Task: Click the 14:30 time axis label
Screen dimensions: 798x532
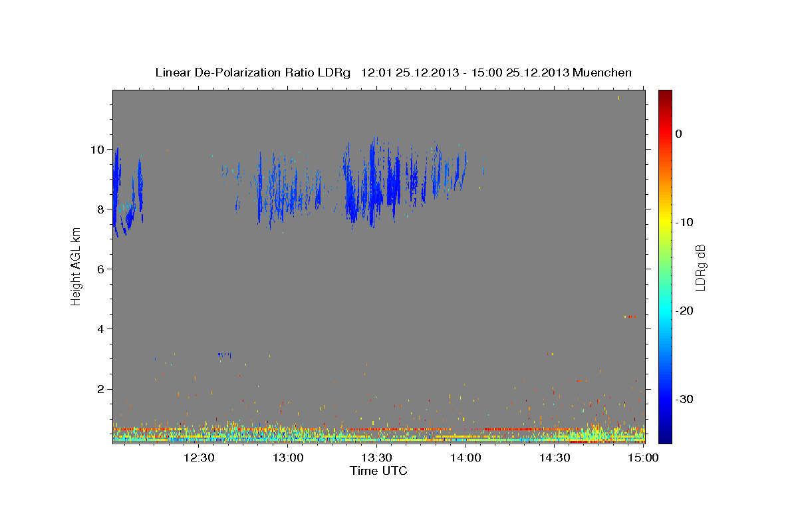Action: 555,458
